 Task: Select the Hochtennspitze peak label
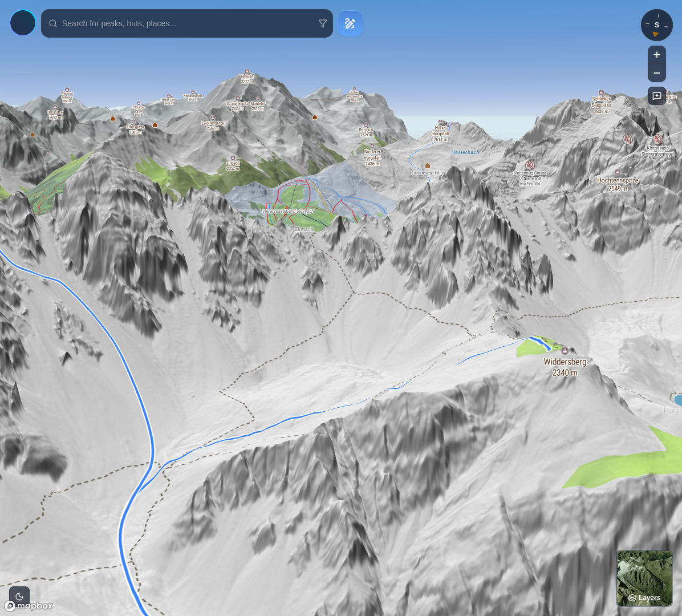click(x=618, y=180)
